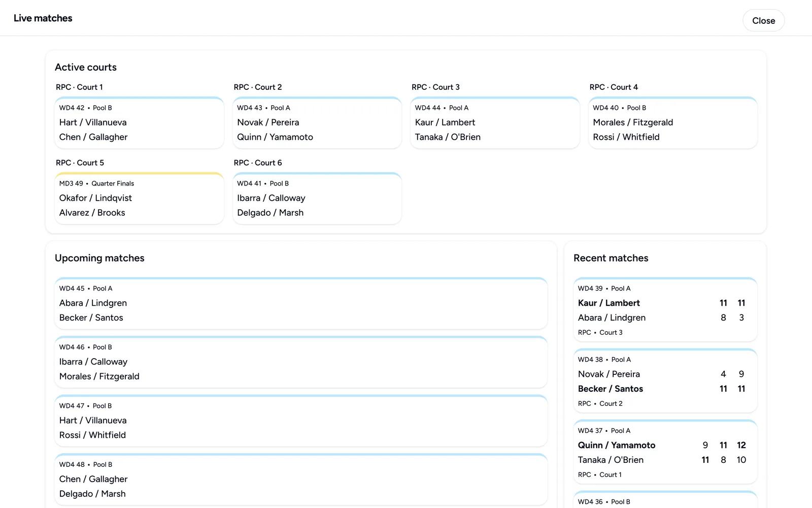Click 'Tanaka / O'Brien' in Court 3 card

coord(448,137)
